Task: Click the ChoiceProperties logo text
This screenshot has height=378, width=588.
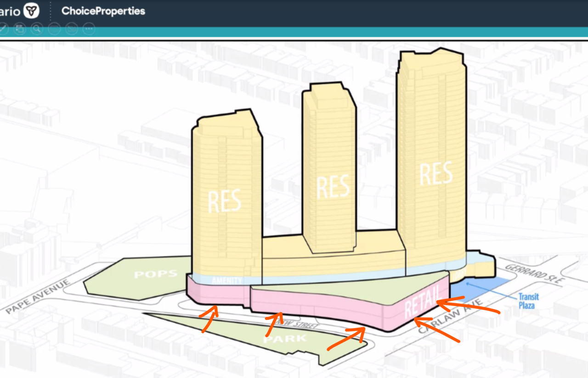Action: coord(103,11)
